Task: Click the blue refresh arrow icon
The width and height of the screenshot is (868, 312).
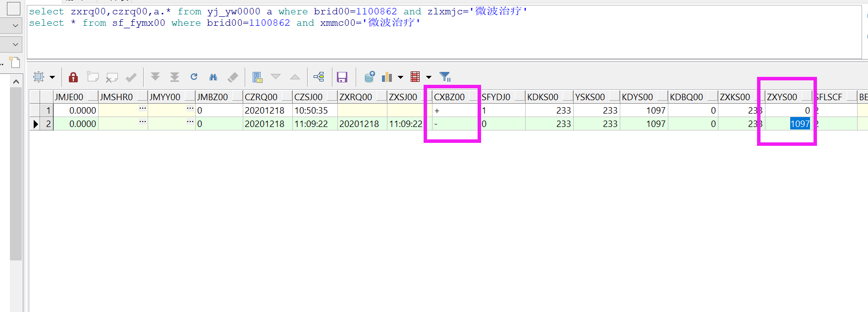Action: 194,76
